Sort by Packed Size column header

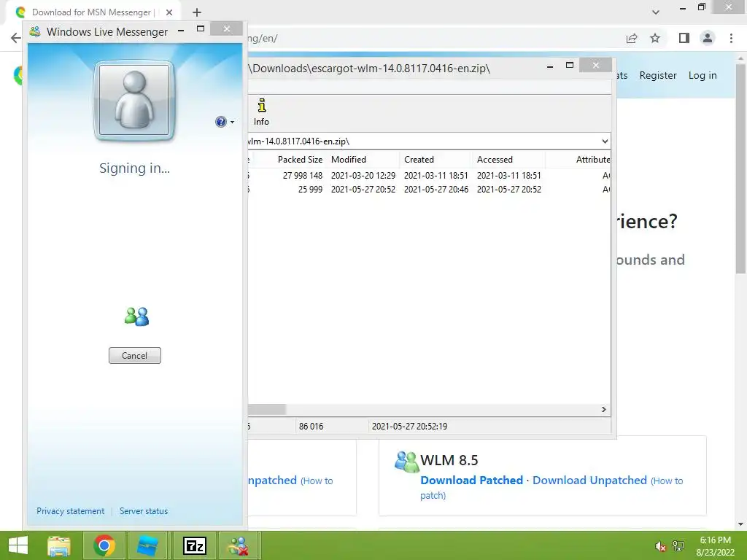coord(300,160)
